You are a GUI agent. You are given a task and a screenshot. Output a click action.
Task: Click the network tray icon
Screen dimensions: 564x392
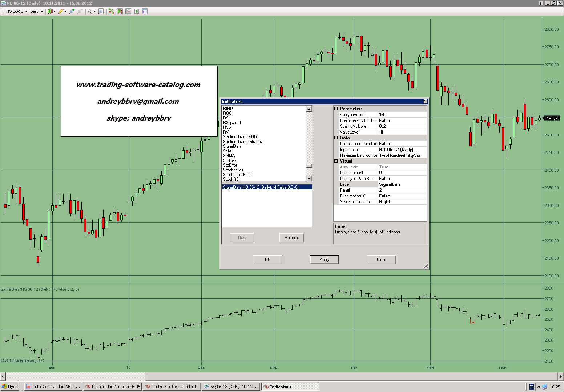coord(545,387)
